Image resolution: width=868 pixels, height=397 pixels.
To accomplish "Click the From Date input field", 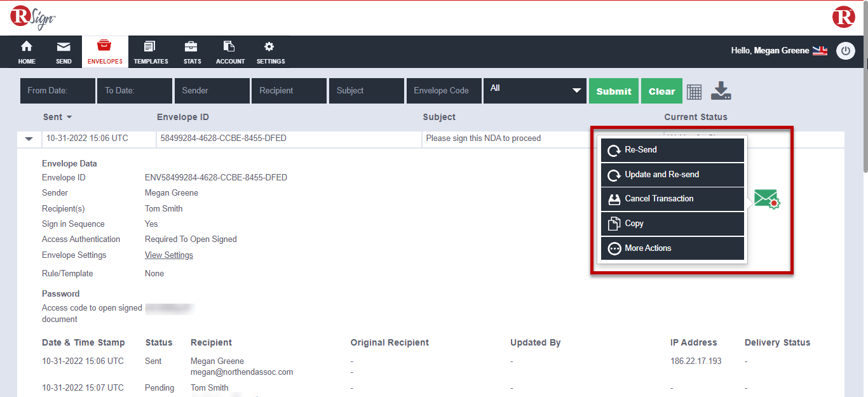I will click(x=58, y=91).
